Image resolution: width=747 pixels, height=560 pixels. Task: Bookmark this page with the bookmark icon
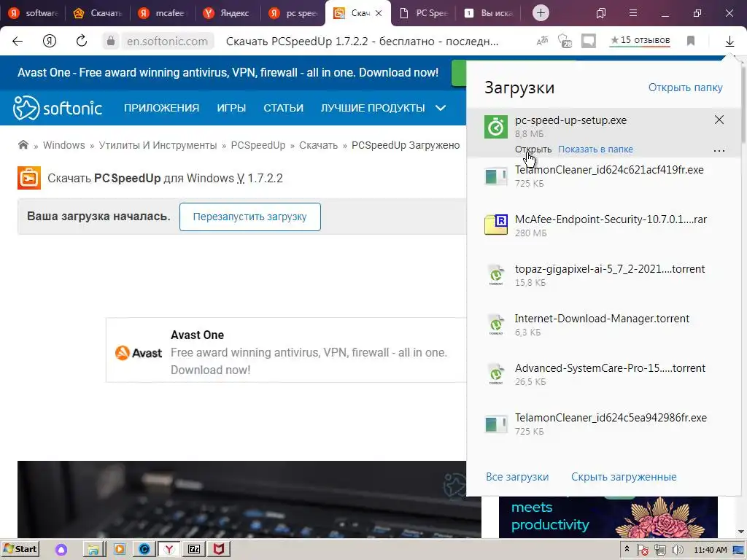click(x=691, y=42)
